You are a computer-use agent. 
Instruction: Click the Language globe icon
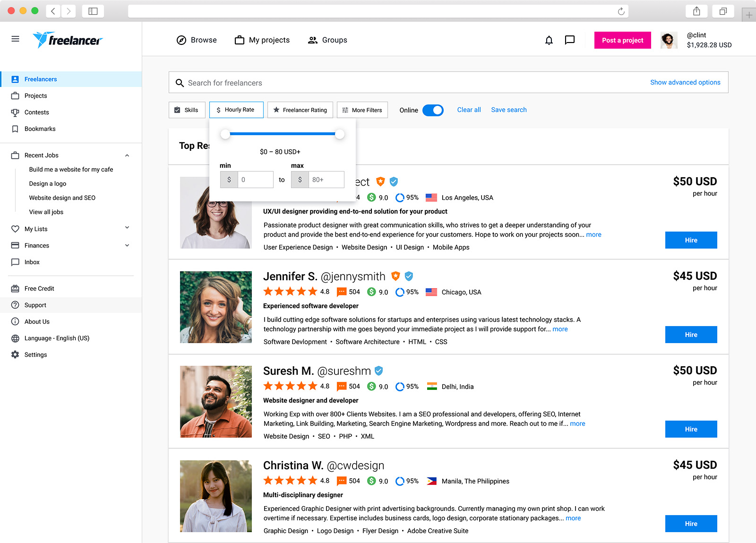click(15, 338)
